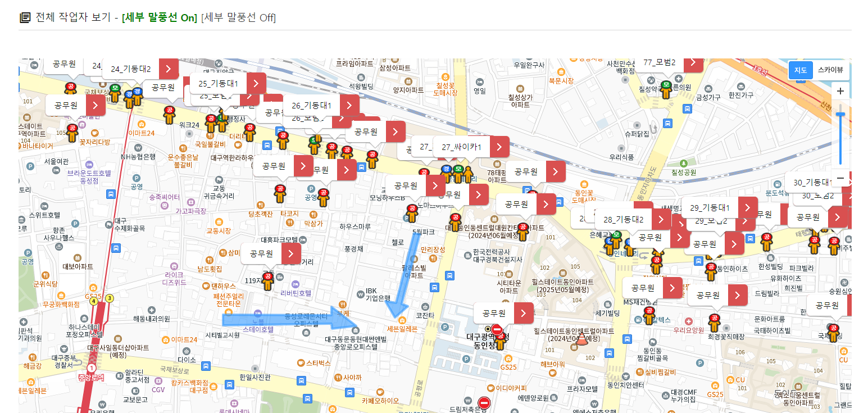
Task: Zoom in with the plus button
Action: point(840,91)
